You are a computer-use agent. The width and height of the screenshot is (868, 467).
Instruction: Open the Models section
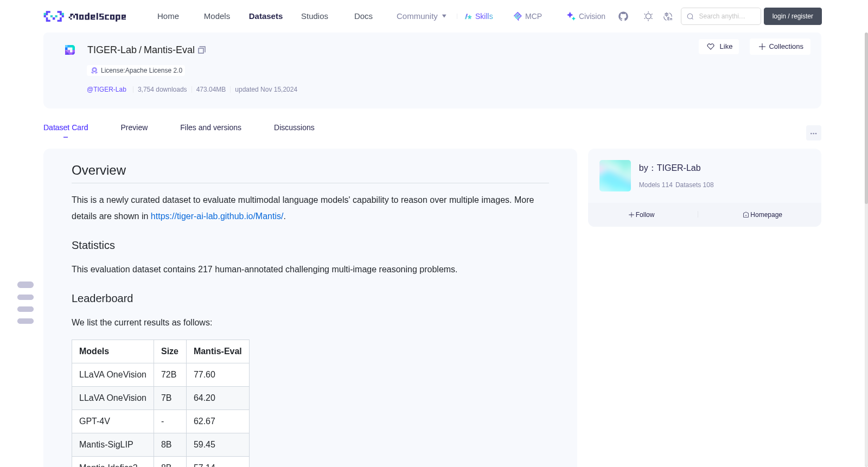point(217,16)
